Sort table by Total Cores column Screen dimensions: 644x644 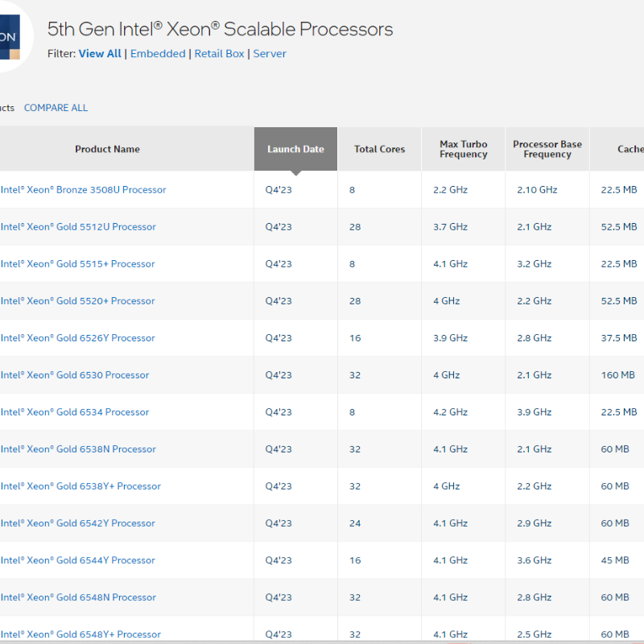point(379,149)
